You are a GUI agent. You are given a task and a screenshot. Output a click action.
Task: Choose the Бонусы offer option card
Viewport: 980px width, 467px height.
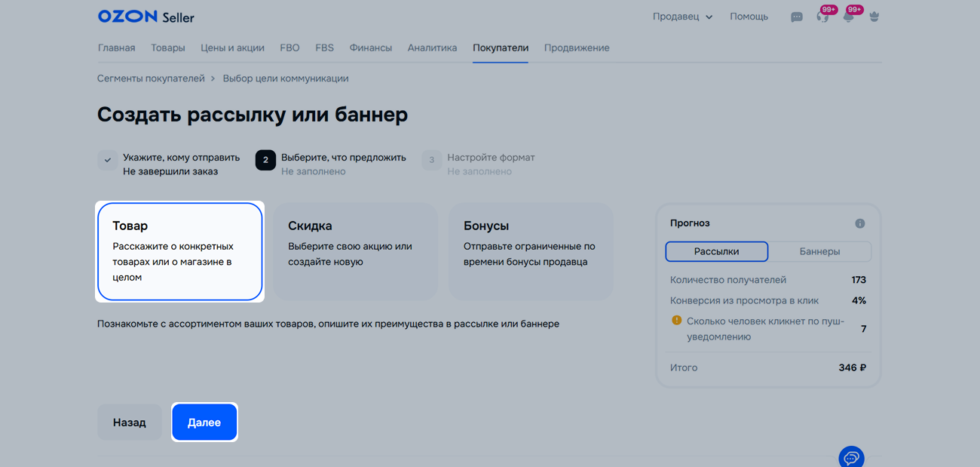[x=531, y=251]
